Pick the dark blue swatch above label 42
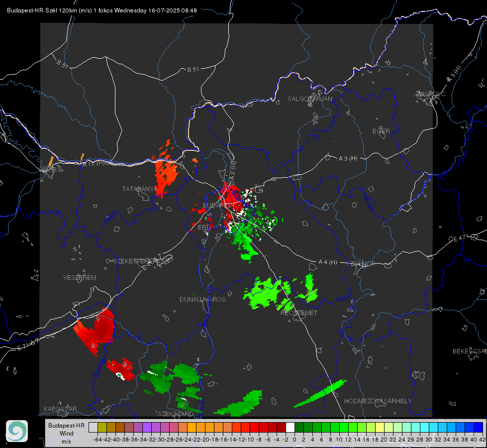487x448 pixels. pos(479,427)
